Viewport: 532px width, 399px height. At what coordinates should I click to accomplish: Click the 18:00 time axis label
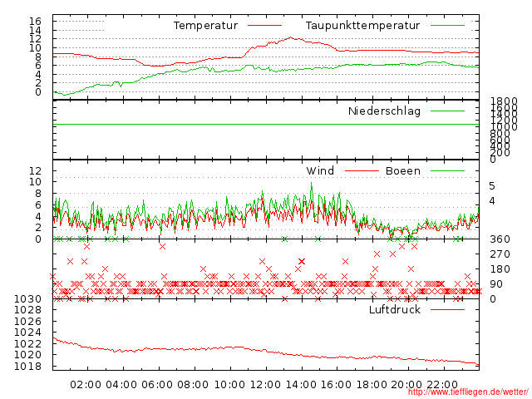(x=372, y=385)
